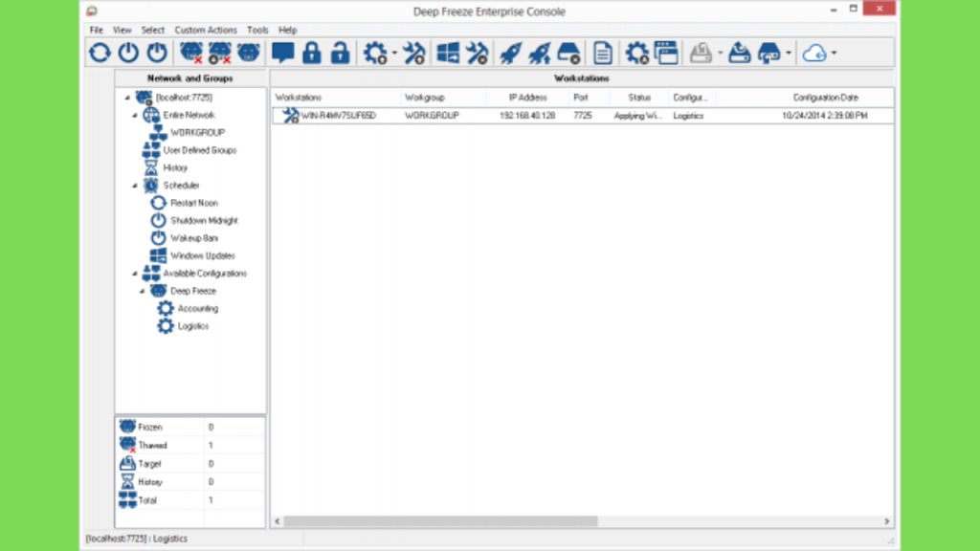Sort by the Workgroup column header

point(444,98)
